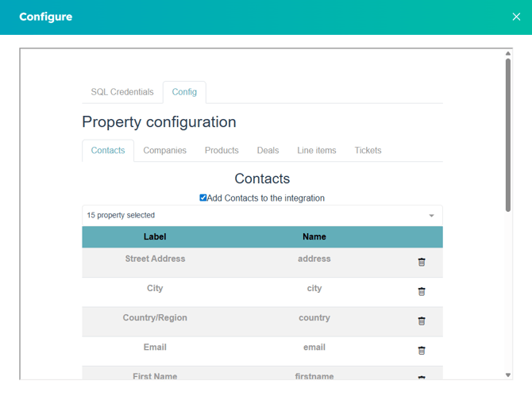Click the Configure dialog title
Image resolution: width=532 pixels, height=407 pixels.
point(45,17)
